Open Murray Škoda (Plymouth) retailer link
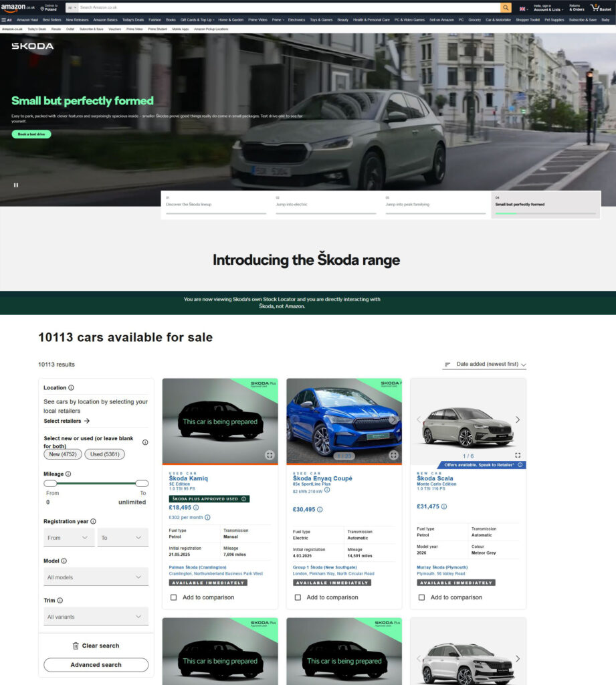 (x=442, y=567)
